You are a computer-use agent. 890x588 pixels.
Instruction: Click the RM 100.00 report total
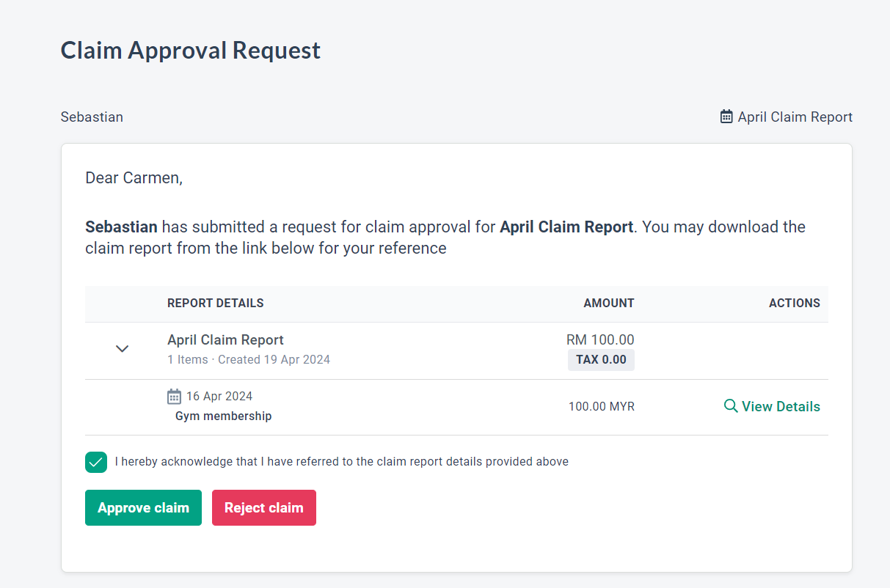600,339
